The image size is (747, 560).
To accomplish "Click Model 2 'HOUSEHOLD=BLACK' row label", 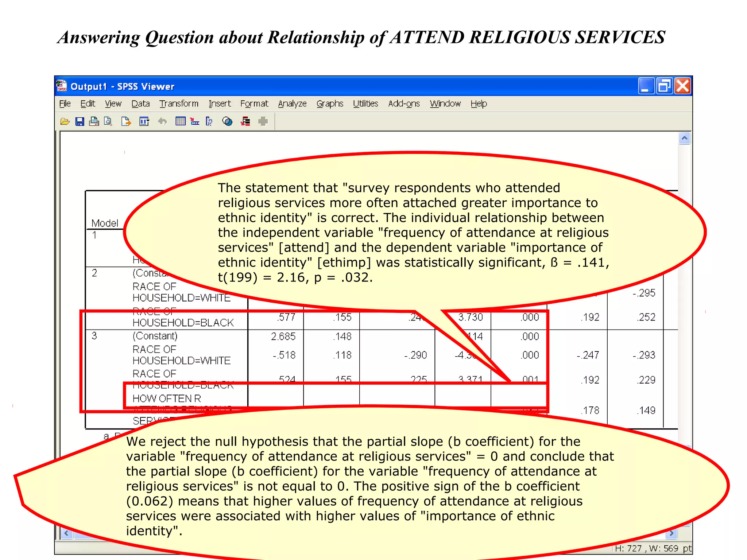I will [183, 322].
